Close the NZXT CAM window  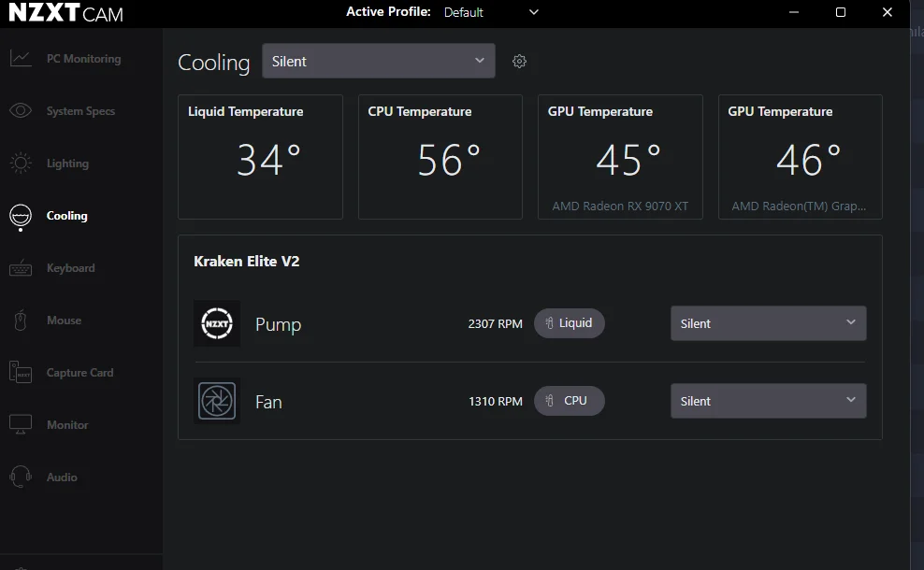click(887, 12)
